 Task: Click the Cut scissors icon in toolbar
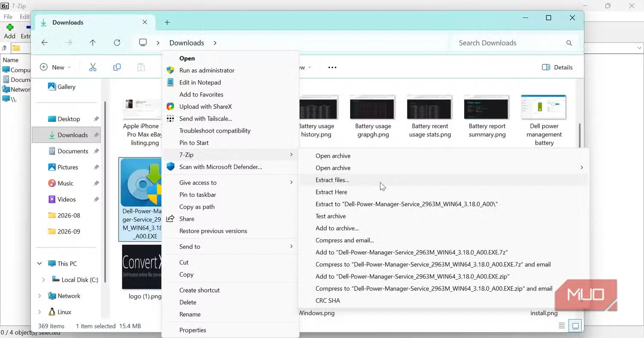click(x=93, y=67)
